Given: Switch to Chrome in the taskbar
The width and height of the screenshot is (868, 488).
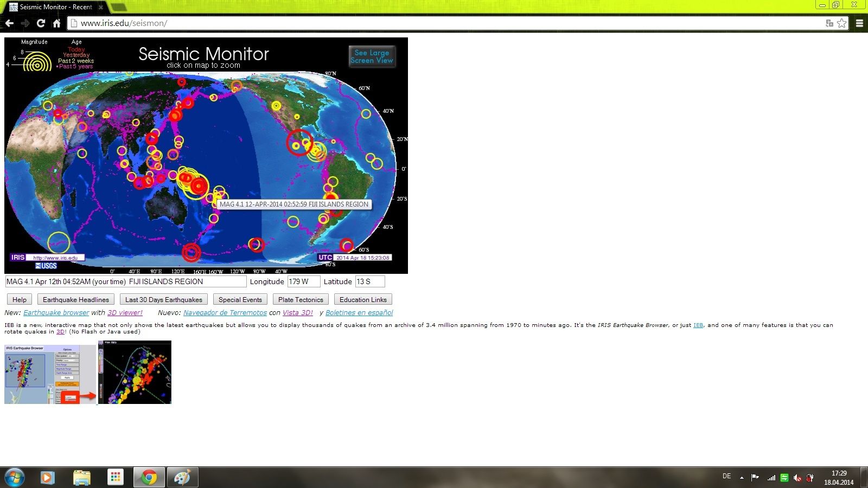Looking at the screenshot, I should click(x=149, y=477).
